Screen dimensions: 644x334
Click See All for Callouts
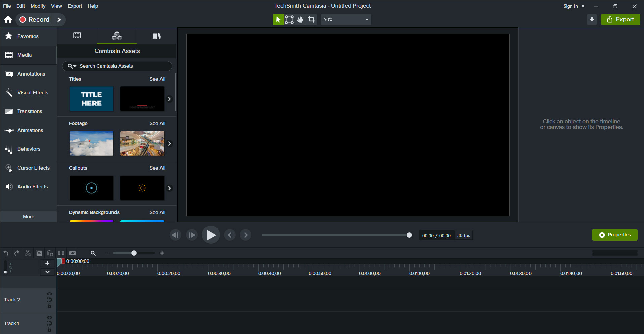click(157, 168)
